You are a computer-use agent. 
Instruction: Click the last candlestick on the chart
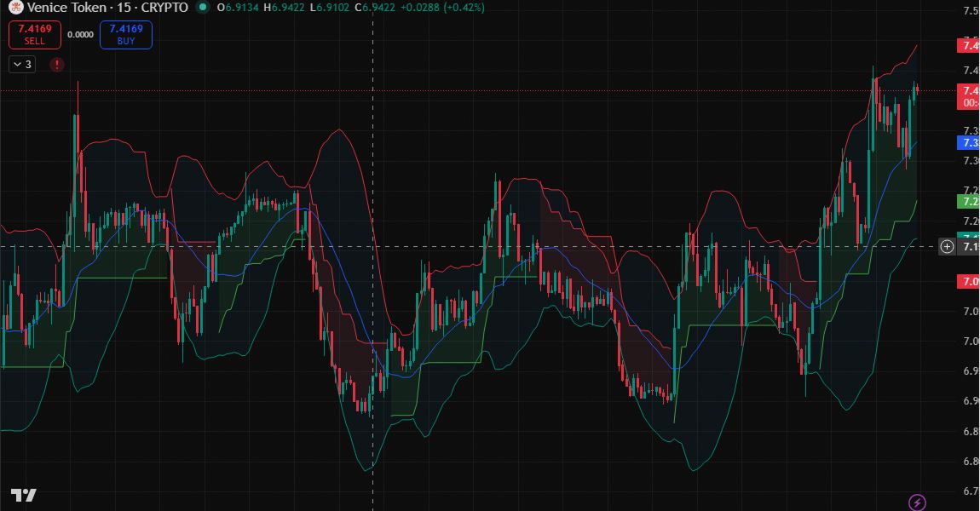click(917, 90)
